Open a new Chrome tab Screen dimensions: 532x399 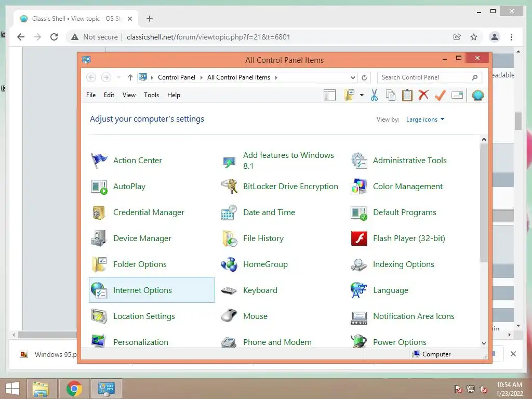click(150, 19)
